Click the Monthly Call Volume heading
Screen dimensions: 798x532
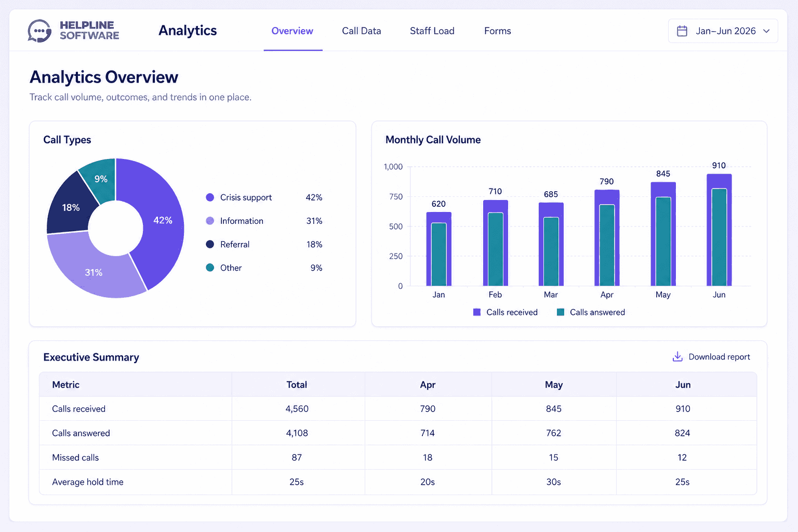pyautogui.click(x=433, y=140)
